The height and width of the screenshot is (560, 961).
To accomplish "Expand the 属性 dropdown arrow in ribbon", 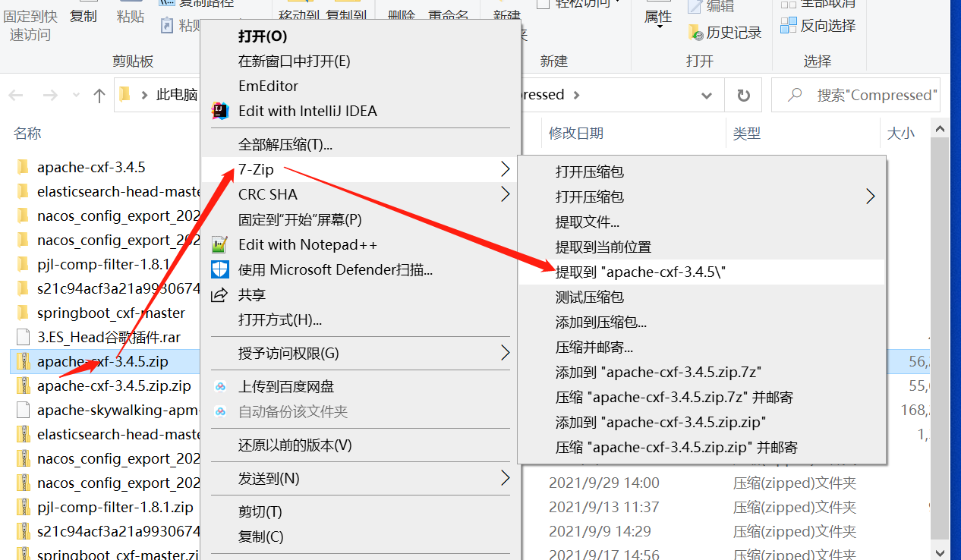I will click(x=658, y=27).
